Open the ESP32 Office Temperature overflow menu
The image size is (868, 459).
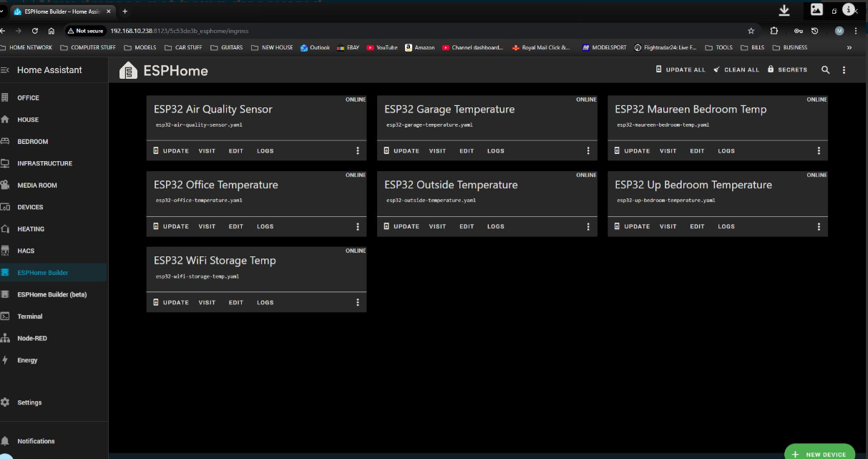point(358,226)
